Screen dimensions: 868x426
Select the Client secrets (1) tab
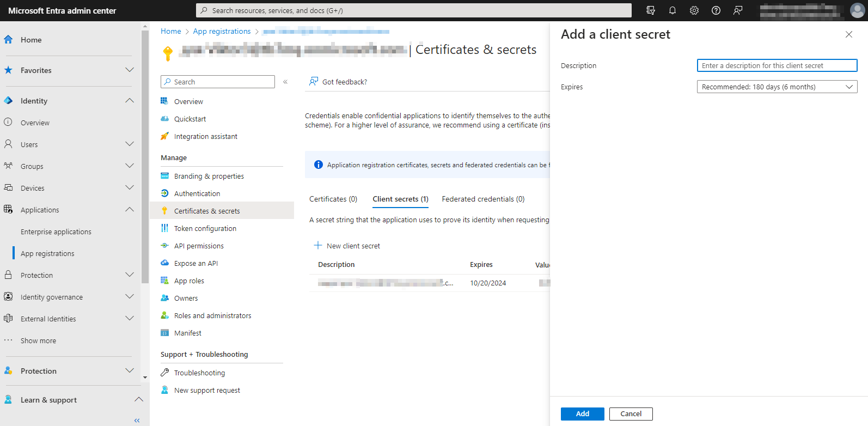400,199
